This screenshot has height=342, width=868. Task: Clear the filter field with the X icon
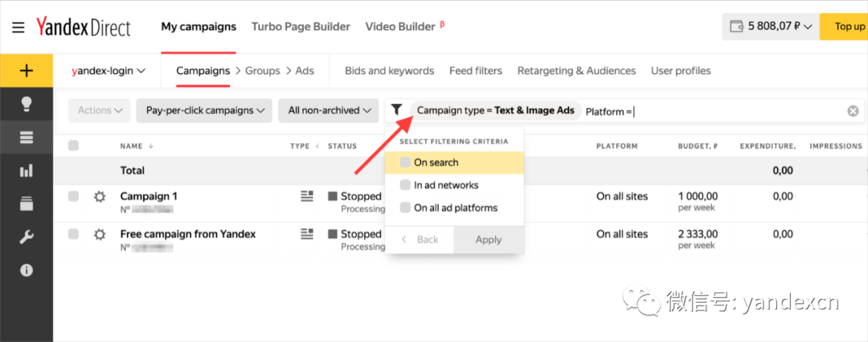point(853,111)
